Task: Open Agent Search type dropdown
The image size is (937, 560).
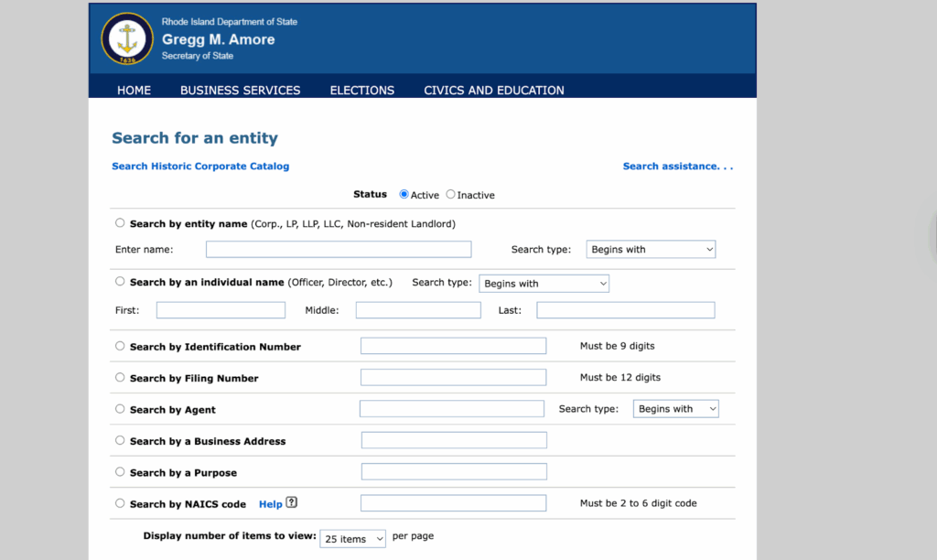Action: point(675,409)
